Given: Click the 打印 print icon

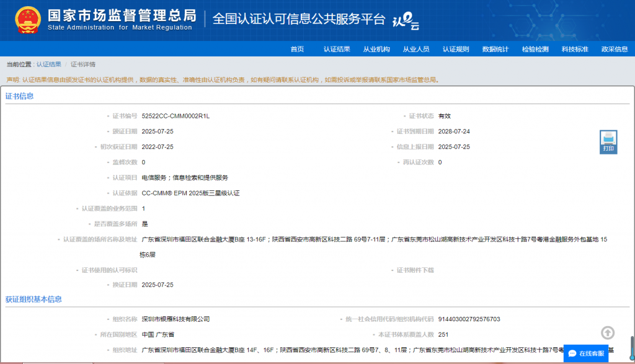Looking at the screenshot, I should (x=608, y=142).
